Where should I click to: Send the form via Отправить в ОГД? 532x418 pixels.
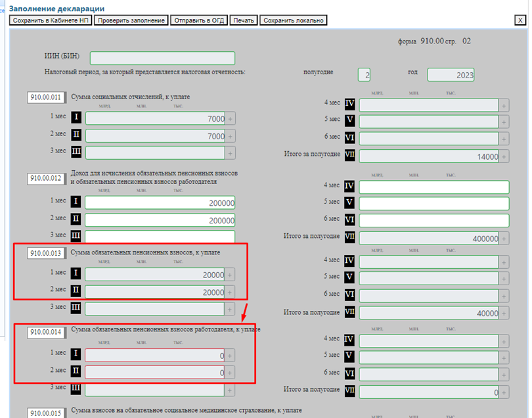coord(199,20)
